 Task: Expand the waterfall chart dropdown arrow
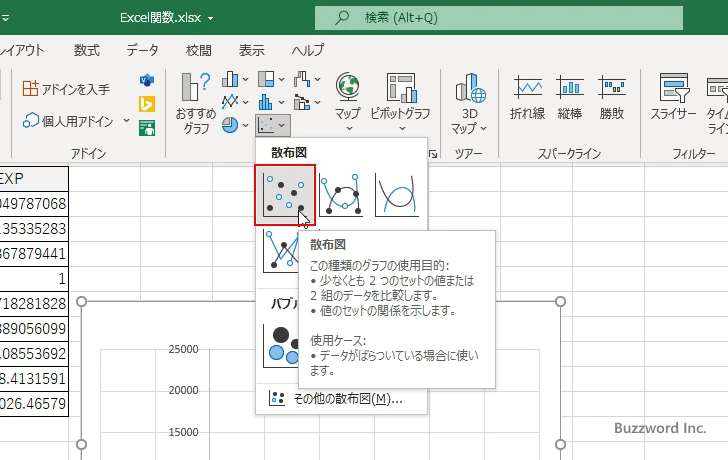[x=318, y=80]
